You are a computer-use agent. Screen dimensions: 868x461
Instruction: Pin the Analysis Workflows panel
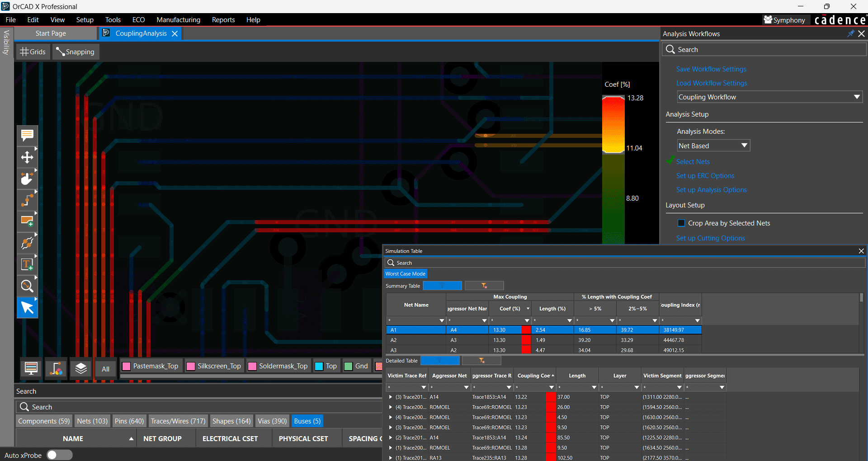pos(850,33)
